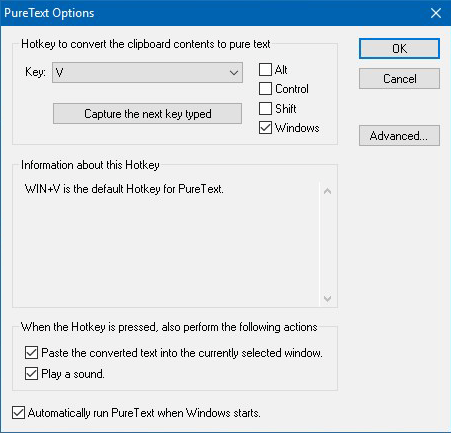The width and height of the screenshot is (451, 433).
Task: Click the WIN+V default Hotkey information text
Action: coord(124,189)
